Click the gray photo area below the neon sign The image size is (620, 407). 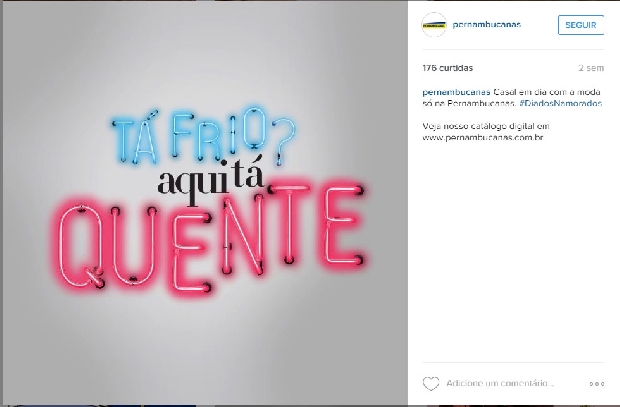(x=206, y=348)
